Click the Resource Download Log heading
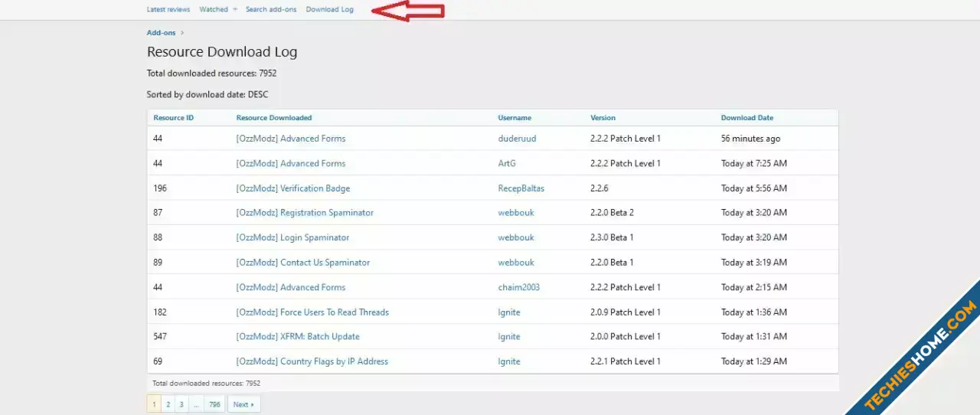Viewport: 980px width, 415px height. point(222,52)
